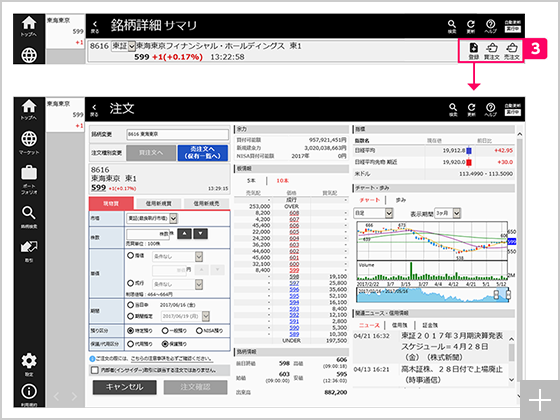Open terms-of-use info icon in sidebar

pyautogui.click(x=29, y=391)
